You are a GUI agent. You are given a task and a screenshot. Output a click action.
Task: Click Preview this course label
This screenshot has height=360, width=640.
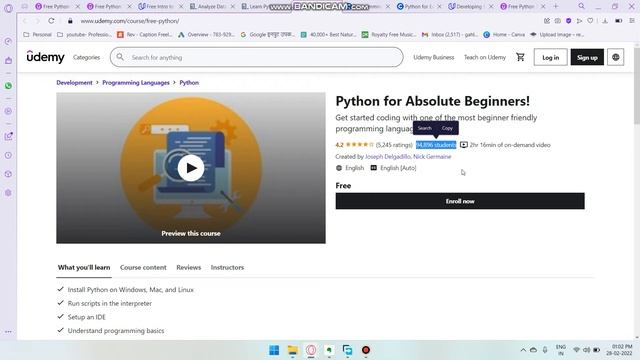pos(191,233)
